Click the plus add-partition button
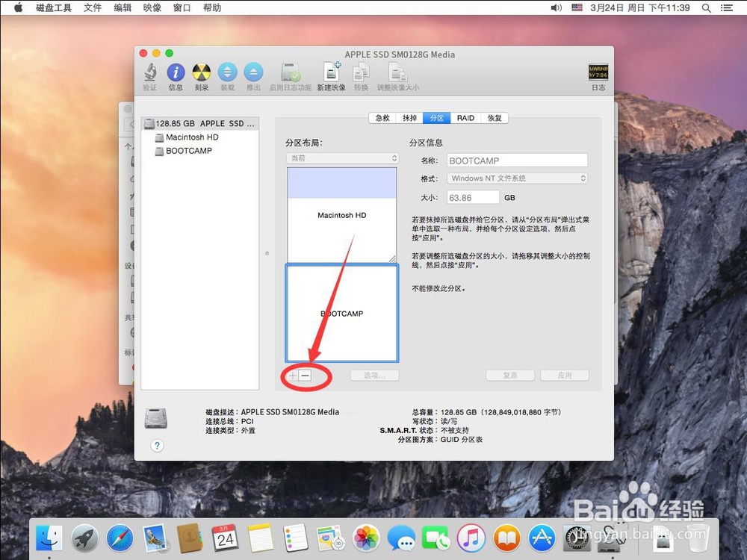Viewport: 747px width, 560px height. [293, 376]
